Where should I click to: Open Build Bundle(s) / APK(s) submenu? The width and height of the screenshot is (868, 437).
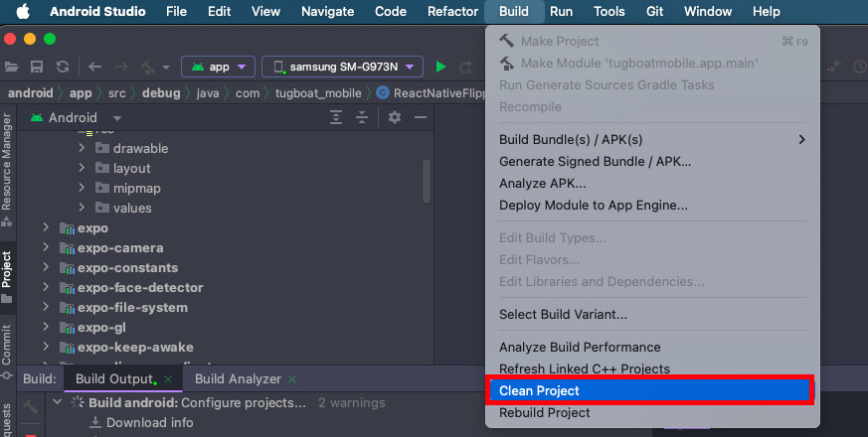click(652, 139)
